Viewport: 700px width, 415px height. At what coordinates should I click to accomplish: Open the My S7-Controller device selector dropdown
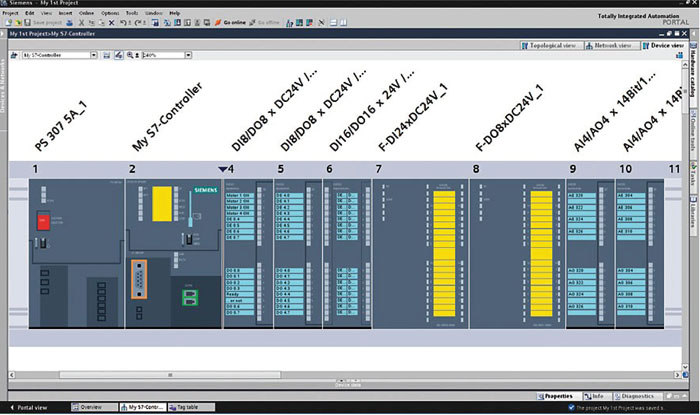(92, 55)
